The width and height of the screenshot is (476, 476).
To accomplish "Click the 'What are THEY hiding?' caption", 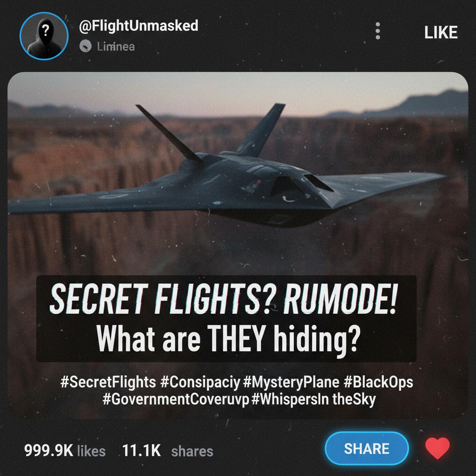I will (228, 338).
